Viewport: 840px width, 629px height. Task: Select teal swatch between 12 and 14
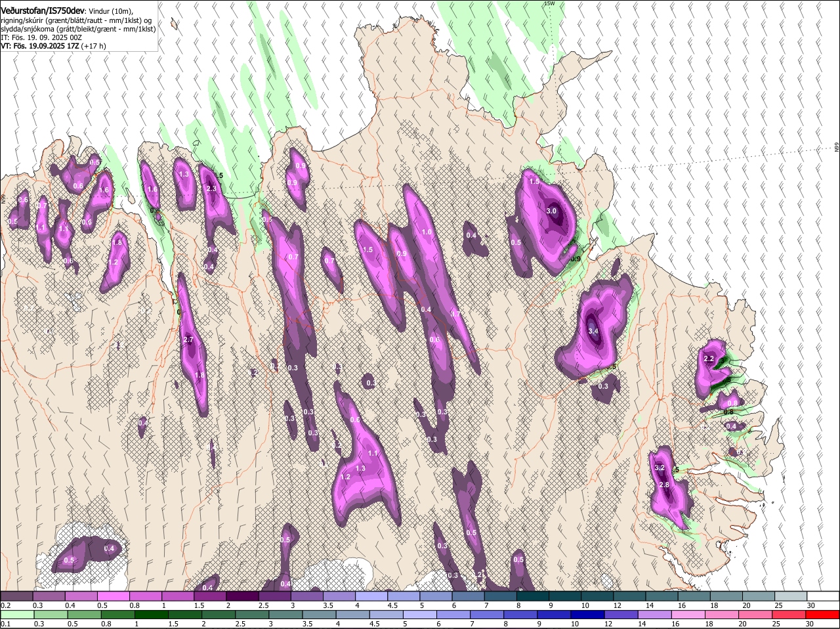(629, 596)
